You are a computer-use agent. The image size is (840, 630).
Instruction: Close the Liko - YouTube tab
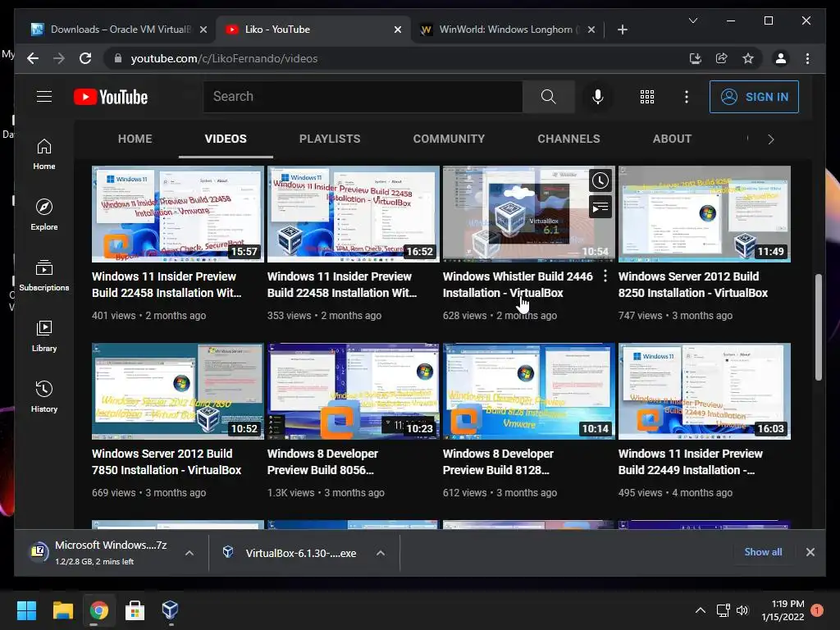[x=398, y=30]
